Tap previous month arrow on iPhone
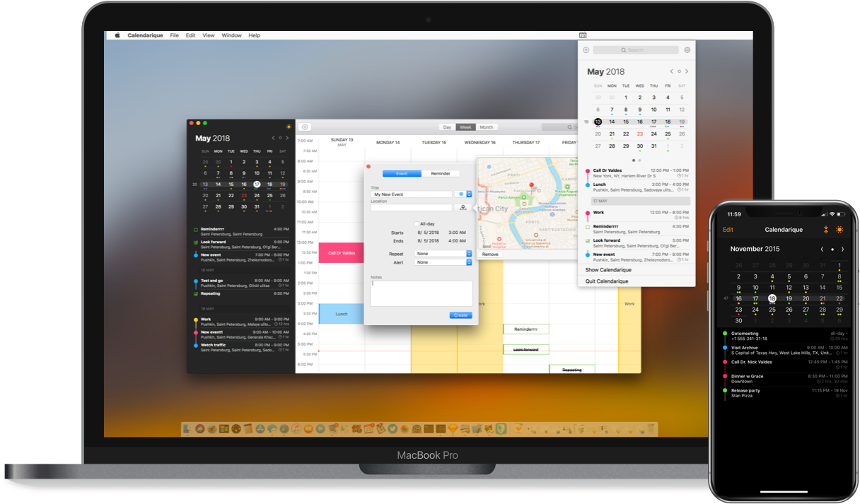Screen dimensions: 860x504 click(x=822, y=249)
